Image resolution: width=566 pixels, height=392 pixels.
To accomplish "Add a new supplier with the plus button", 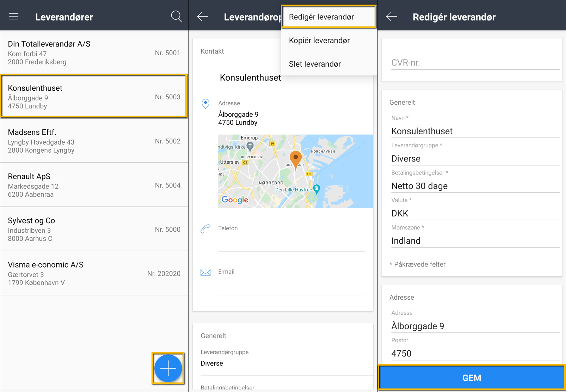I will [168, 368].
